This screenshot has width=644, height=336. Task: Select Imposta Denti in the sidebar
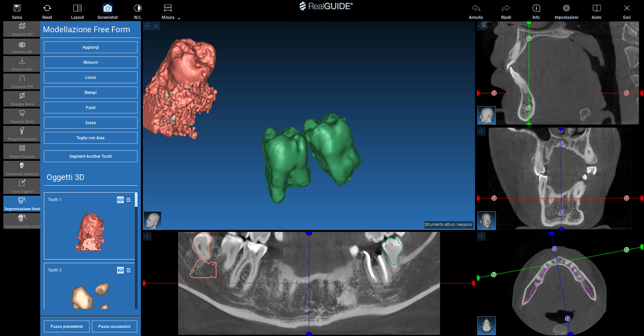(22, 116)
